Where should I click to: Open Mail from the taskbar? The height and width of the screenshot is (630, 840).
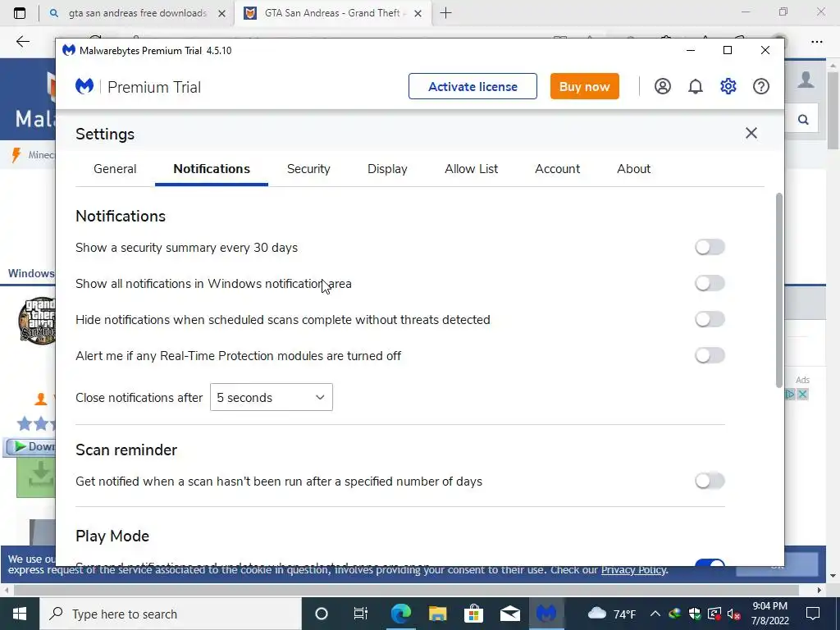coord(510,614)
